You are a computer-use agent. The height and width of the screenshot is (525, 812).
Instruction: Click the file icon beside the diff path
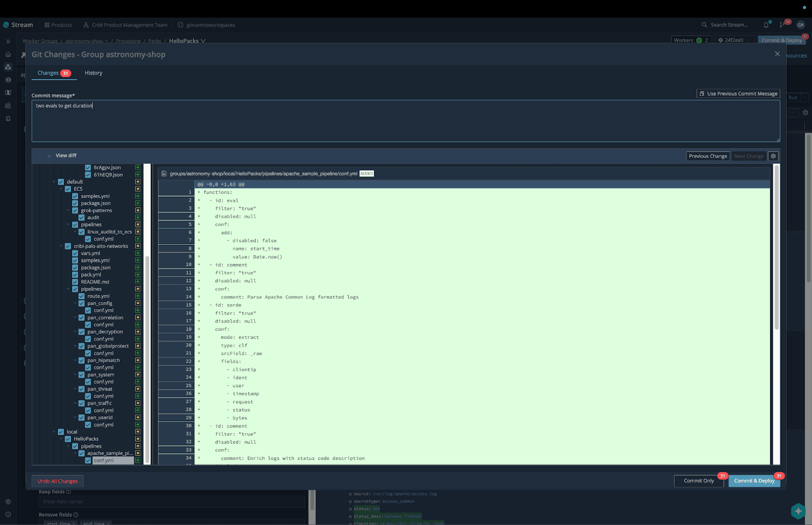pos(164,174)
